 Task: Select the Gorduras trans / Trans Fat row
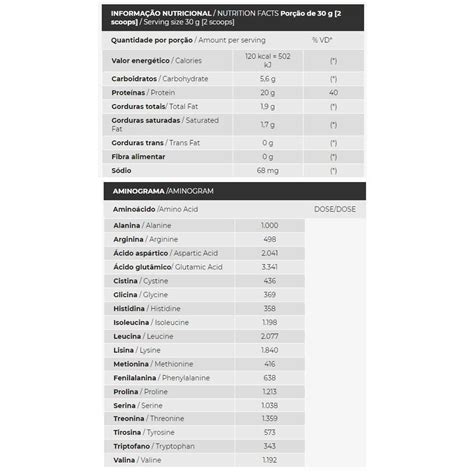pos(233,143)
